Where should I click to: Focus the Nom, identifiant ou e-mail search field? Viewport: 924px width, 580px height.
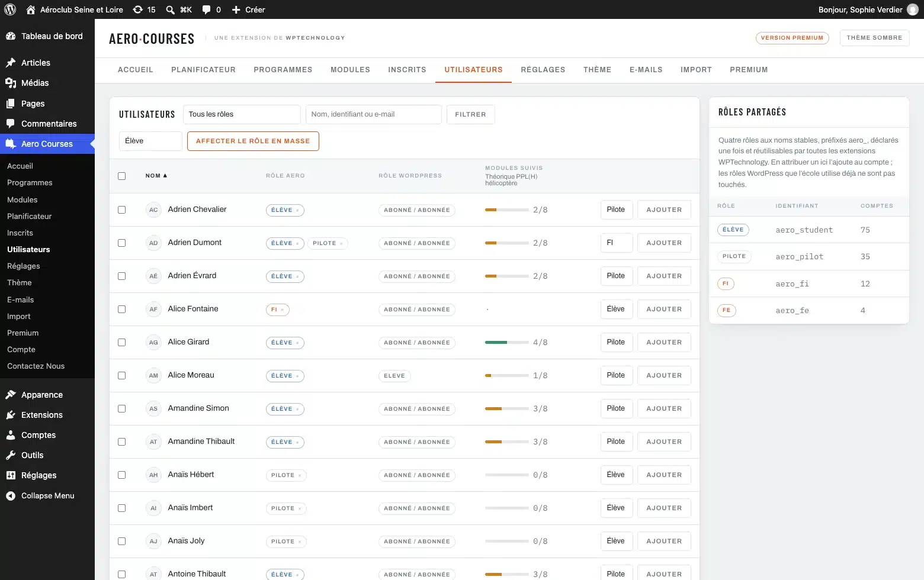tap(374, 114)
